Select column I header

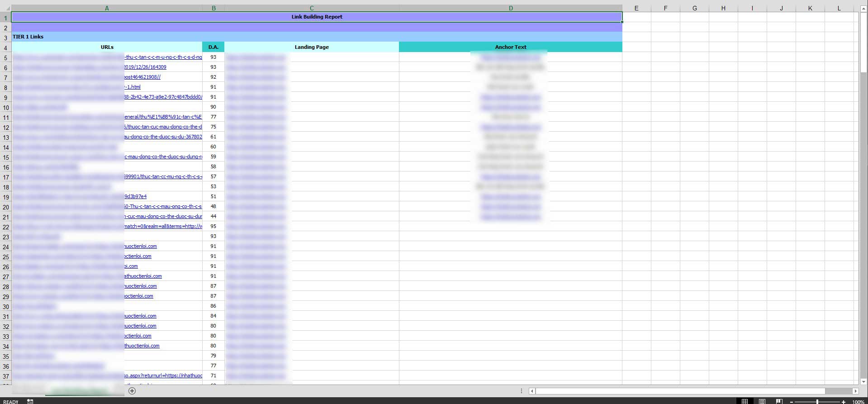[752, 8]
